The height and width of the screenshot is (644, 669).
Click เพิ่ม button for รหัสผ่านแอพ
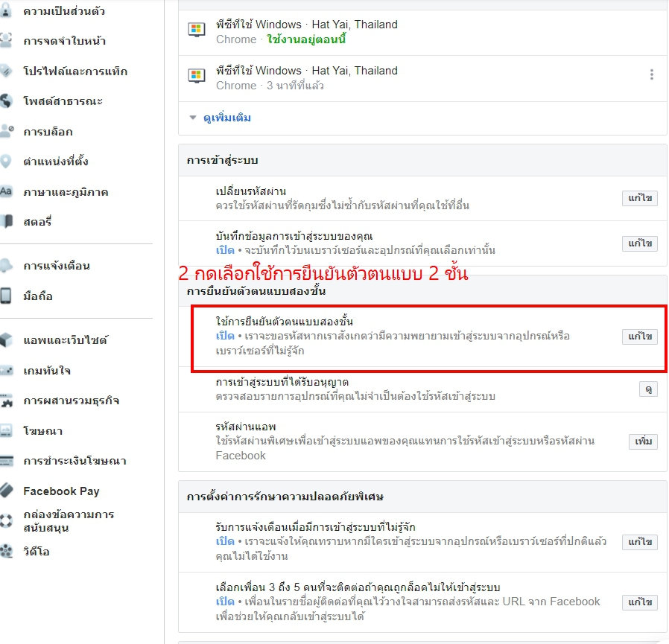point(643,441)
